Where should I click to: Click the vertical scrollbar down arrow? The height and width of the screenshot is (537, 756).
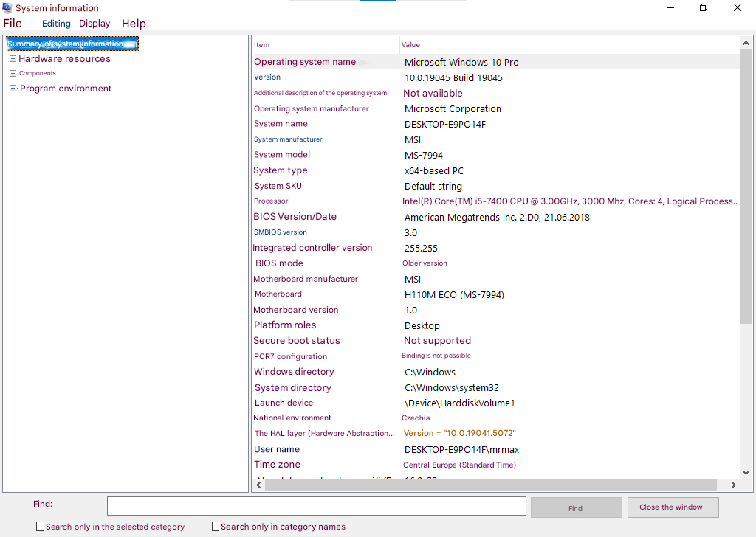746,473
